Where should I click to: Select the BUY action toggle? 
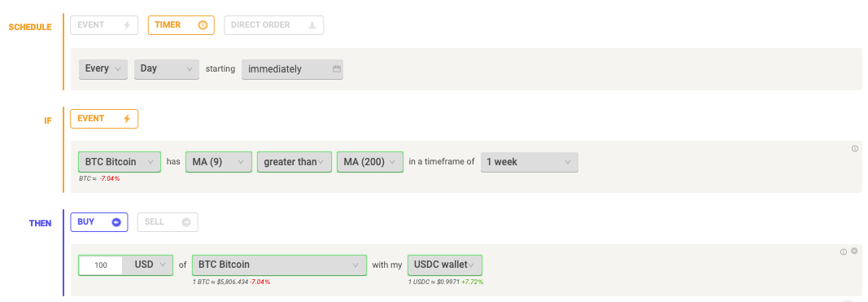pos(99,222)
